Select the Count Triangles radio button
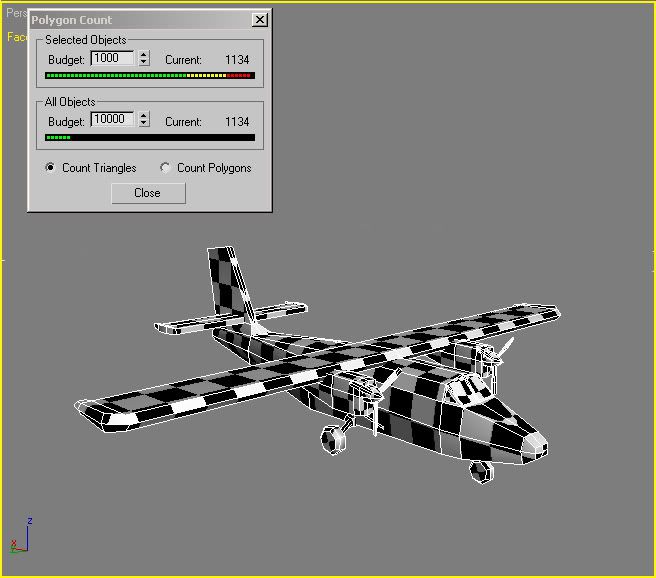The width and height of the screenshot is (656, 578). tap(51, 168)
